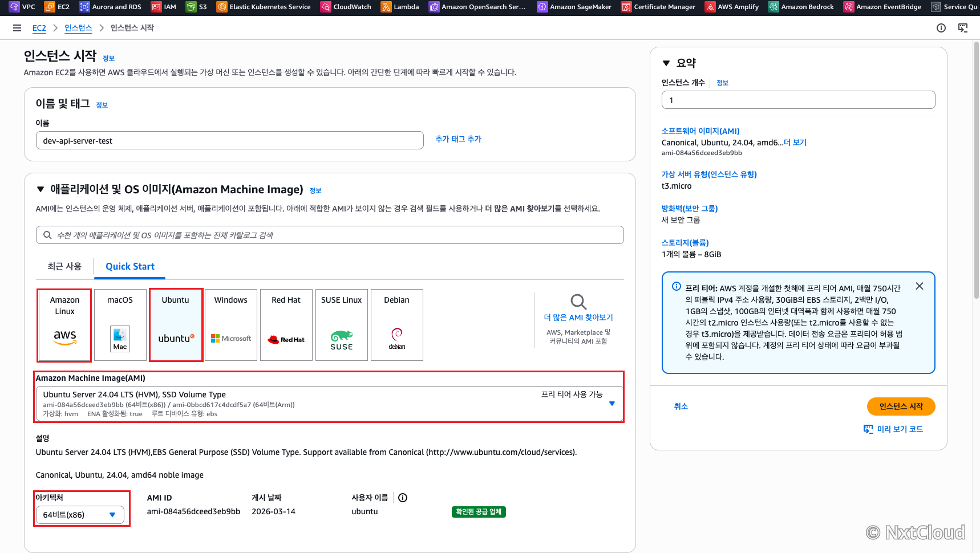Click the 취소 cancel button

(x=681, y=406)
